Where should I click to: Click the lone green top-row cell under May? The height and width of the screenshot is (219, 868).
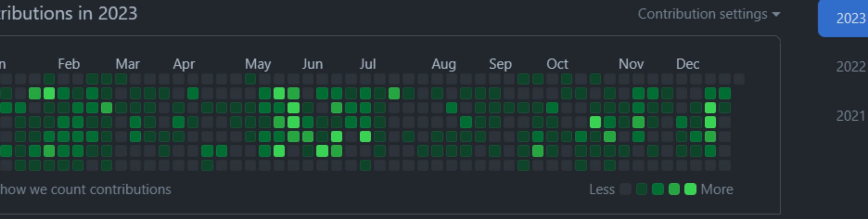coord(250,79)
